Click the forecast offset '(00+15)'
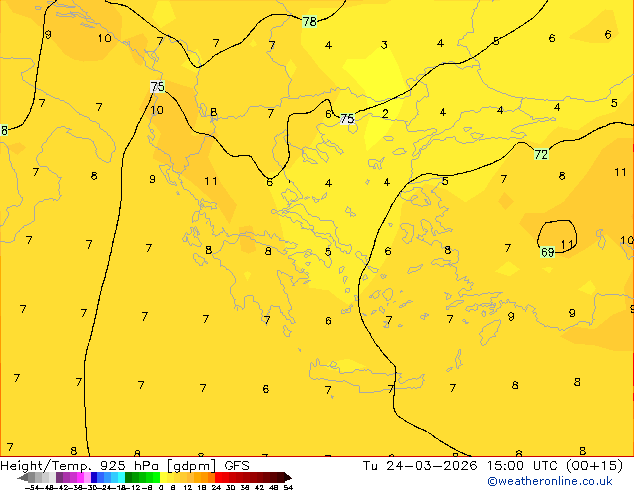Screen dimensions: 634x490 pyautogui.click(x=594, y=466)
